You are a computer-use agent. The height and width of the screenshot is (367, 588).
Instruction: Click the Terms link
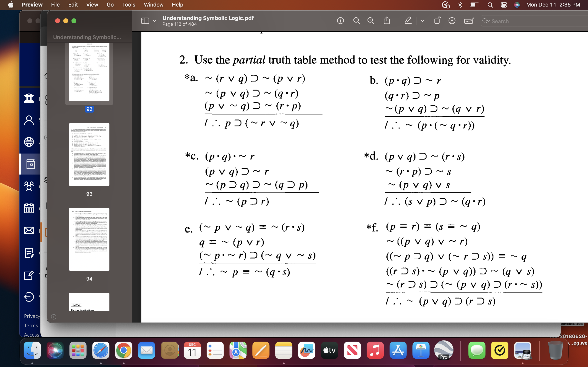pyautogui.click(x=31, y=325)
